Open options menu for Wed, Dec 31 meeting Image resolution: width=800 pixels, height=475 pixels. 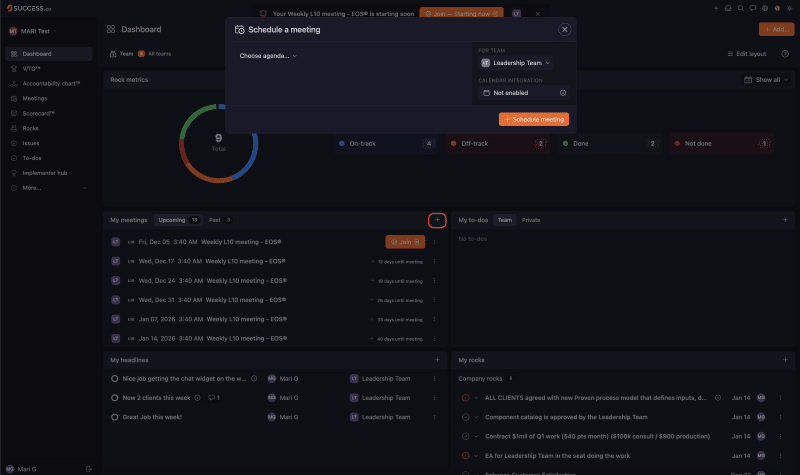click(x=434, y=300)
